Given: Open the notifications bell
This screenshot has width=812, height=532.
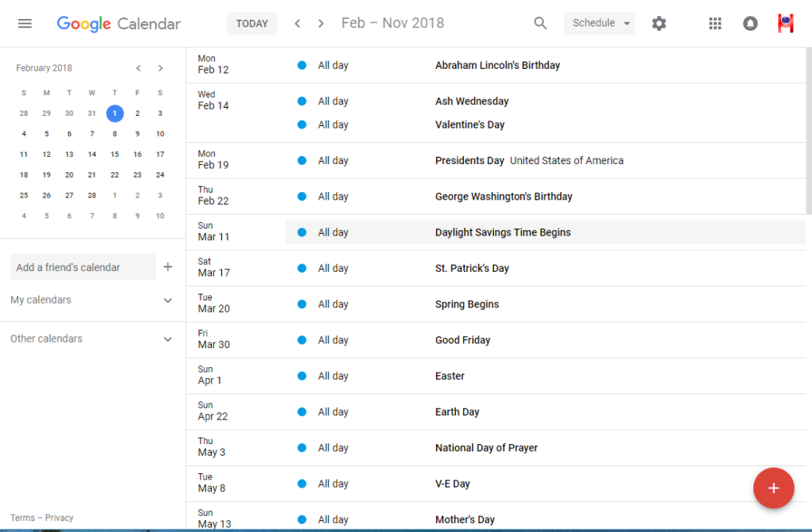Looking at the screenshot, I should [750, 23].
